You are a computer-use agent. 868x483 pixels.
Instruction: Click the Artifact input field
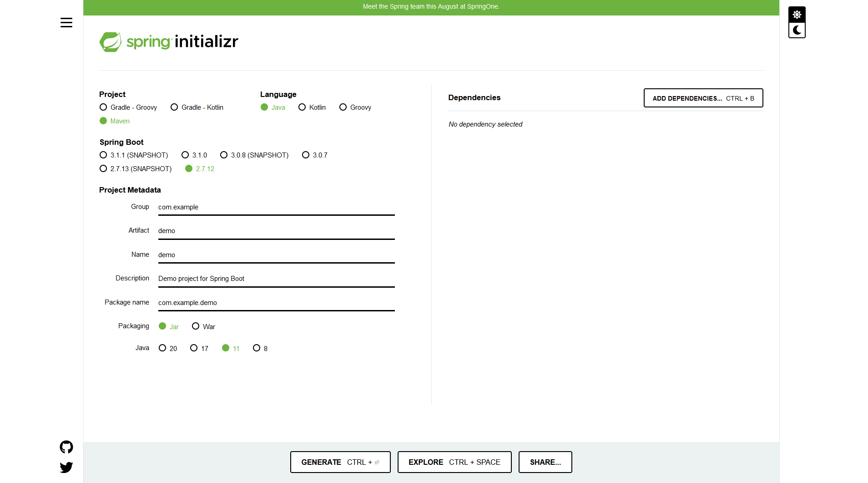point(277,231)
